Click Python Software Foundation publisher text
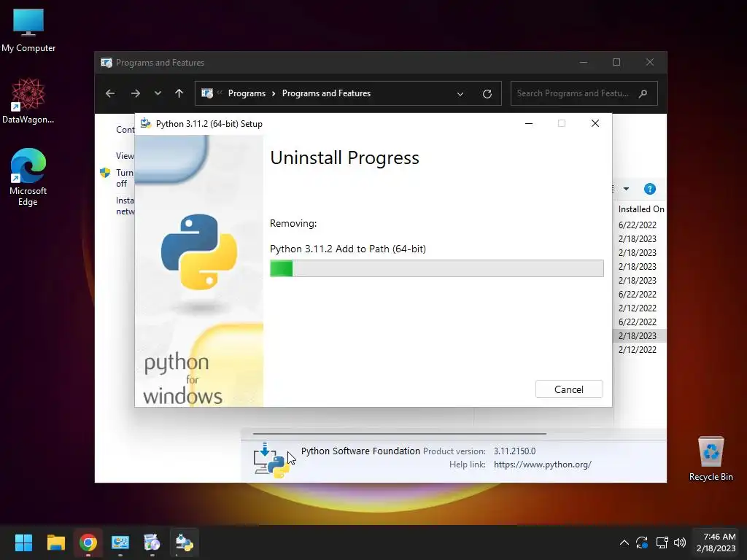Screen dimensions: 747x560 (360, 451)
